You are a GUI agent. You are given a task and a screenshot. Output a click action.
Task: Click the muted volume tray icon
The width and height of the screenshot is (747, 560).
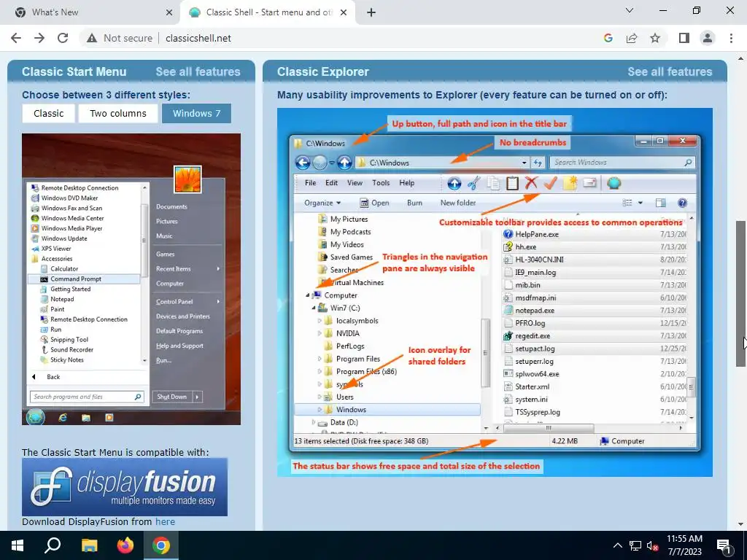(652, 545)
